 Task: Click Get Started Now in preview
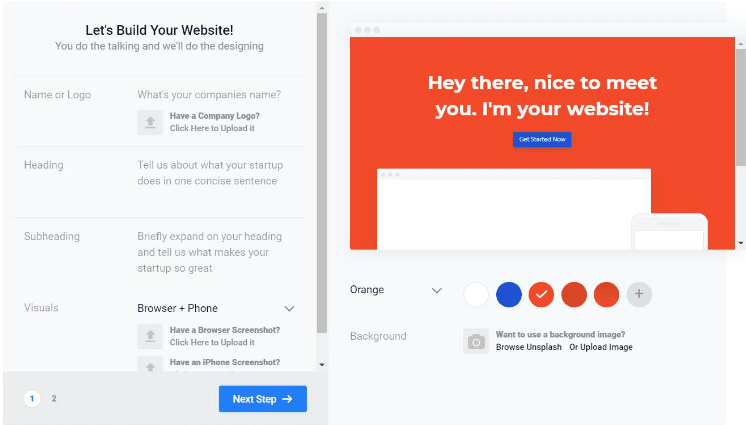click(542, 139)
